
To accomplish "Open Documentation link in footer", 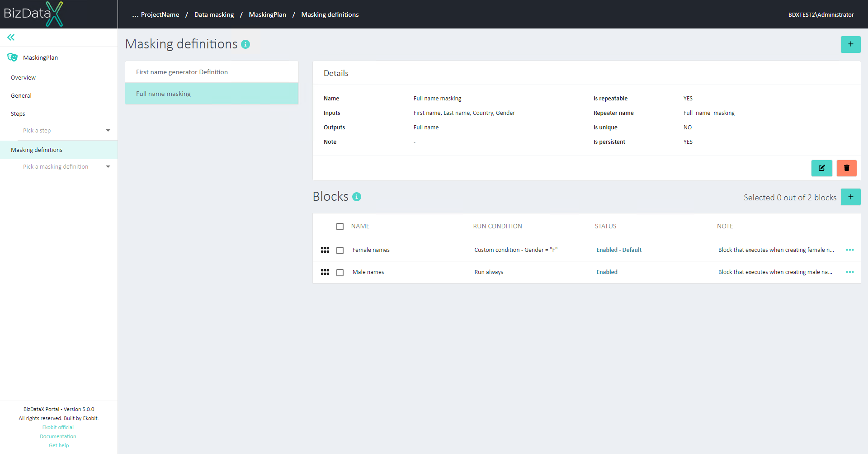I will (x=58, y=436).
